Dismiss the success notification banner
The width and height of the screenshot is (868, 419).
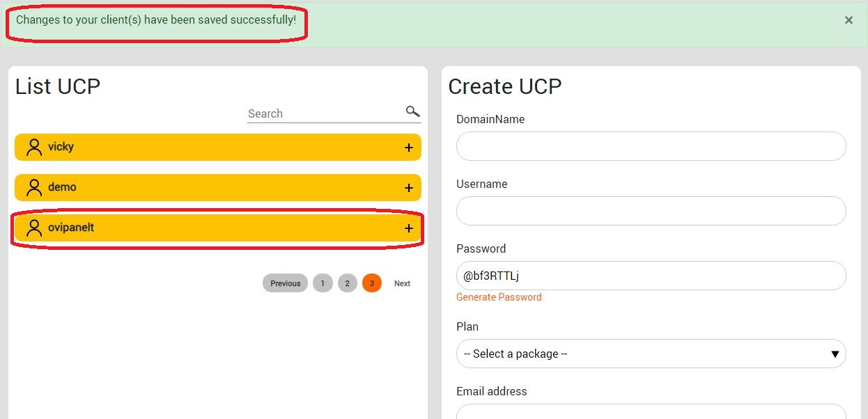848,20
